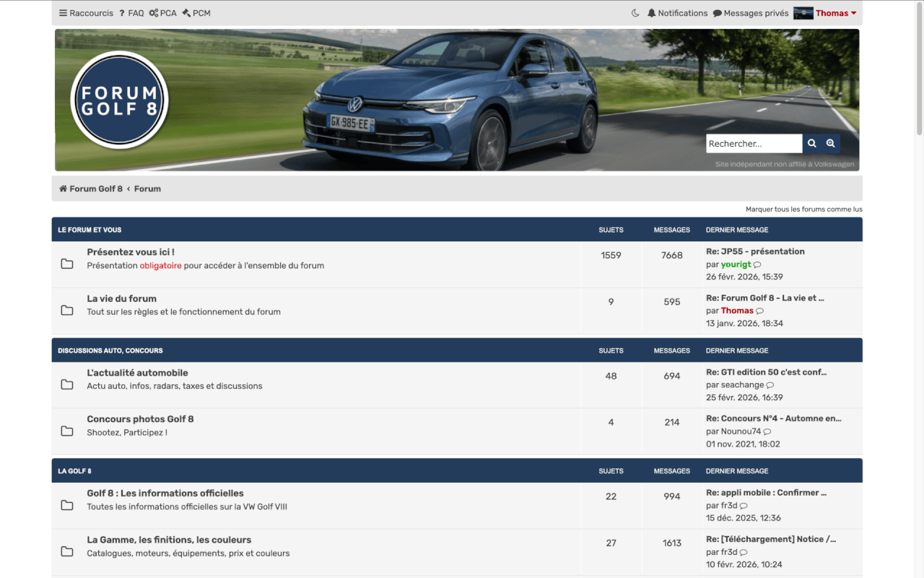Viewport: 924px width, 578px height.
Task: Click the folder icon beside 'Présentez vous ici !'
Action: coord(66,264)
